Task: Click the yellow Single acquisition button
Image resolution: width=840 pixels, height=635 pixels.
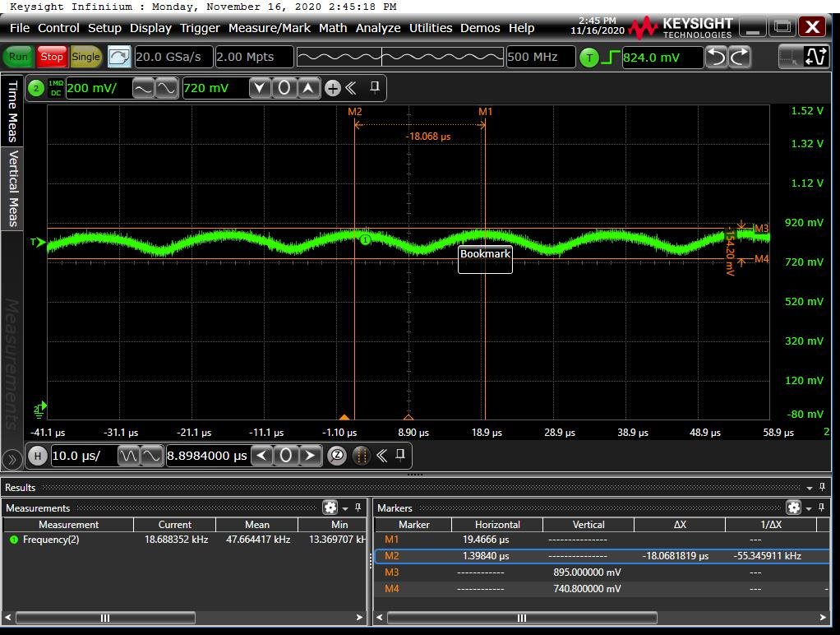Action: [85, 57]
